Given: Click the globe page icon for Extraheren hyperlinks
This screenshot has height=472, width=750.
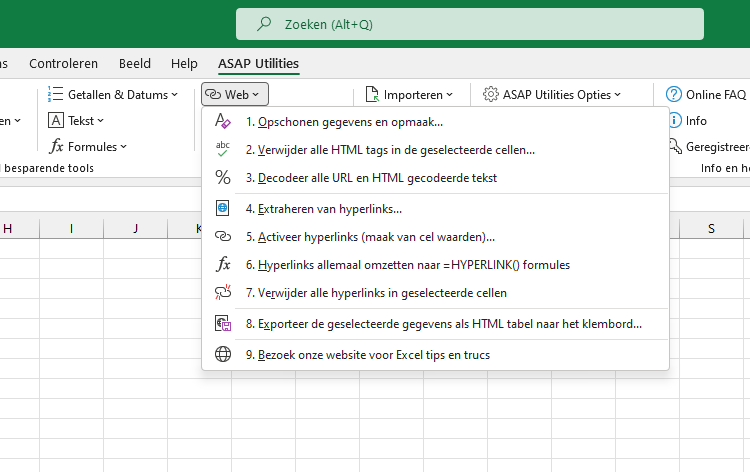Looking at the screenshot, I should 223,209.
